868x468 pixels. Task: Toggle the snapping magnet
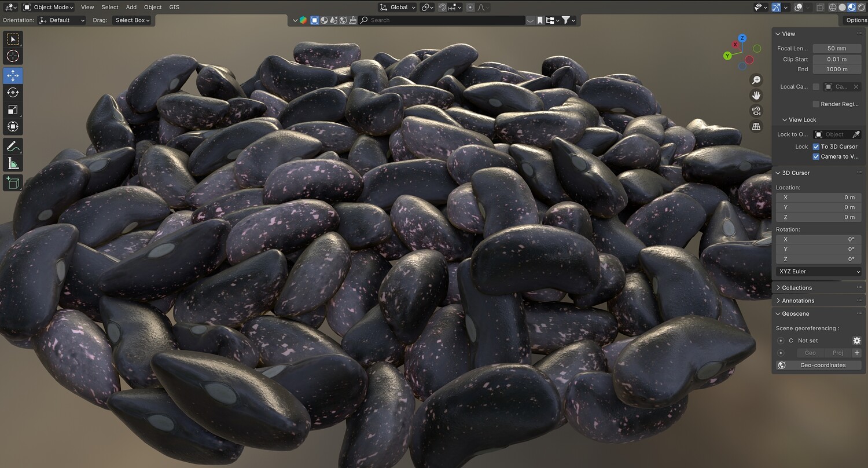click(x=443, y=8)
